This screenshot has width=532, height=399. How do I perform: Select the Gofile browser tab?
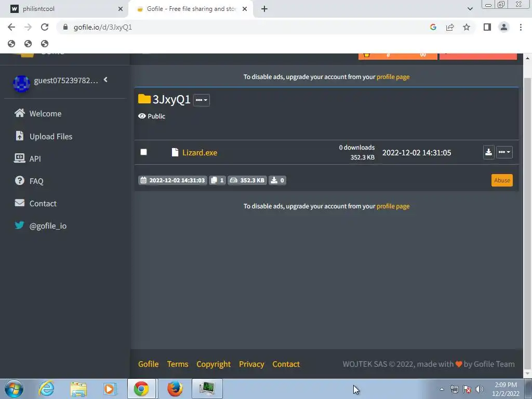click(191, 9)
